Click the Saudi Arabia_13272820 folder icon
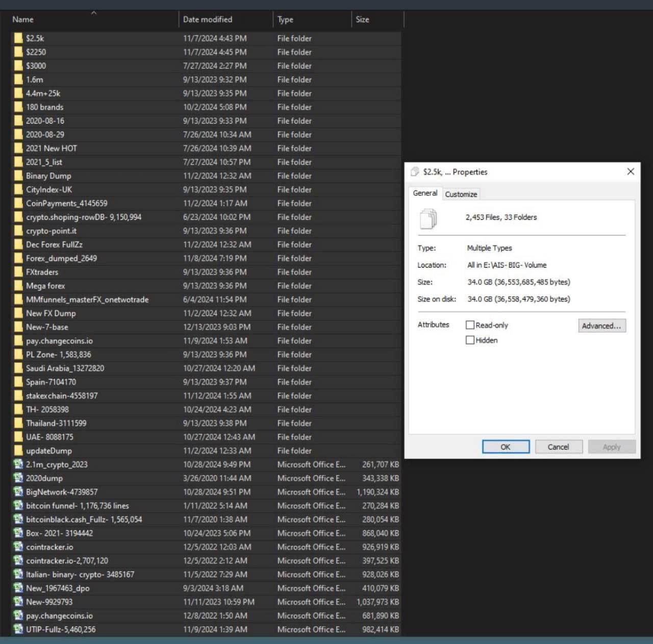This screenshot has height=644, width=653. point(18,368)
